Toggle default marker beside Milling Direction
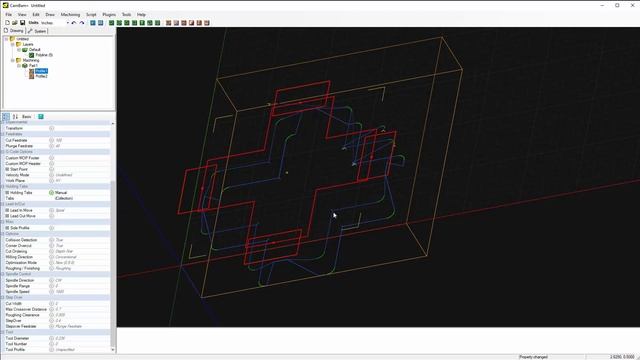640x360 pixels. click(51, 257)
